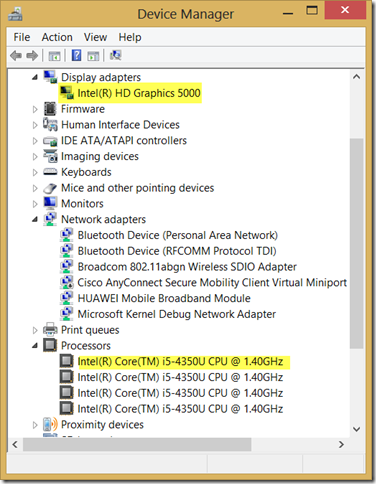The image size is (376, 484).
Task: Expand the Print queues node
Action: coord(35,330)
